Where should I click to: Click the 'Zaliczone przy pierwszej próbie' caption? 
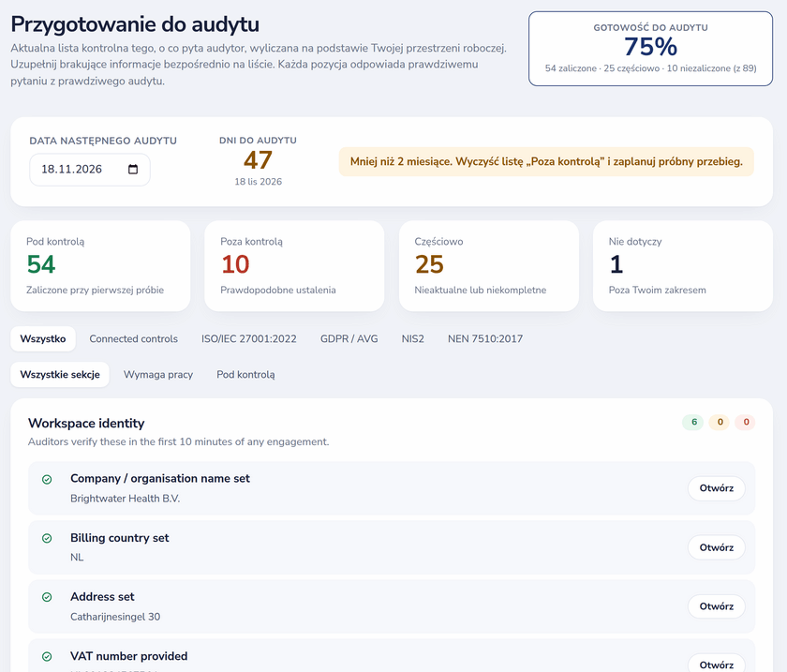(x=95, y=291)
